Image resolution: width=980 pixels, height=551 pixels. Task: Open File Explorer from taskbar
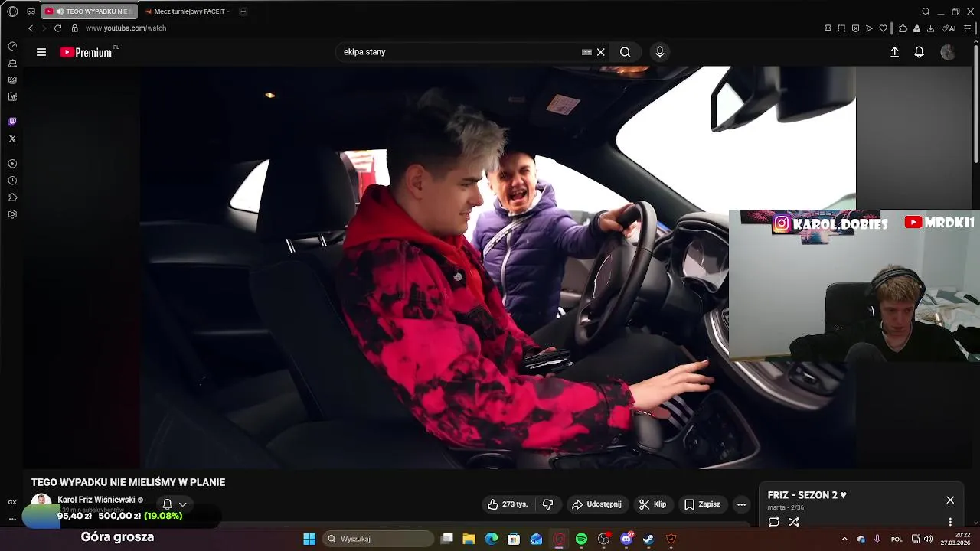[x=469, y=539]
